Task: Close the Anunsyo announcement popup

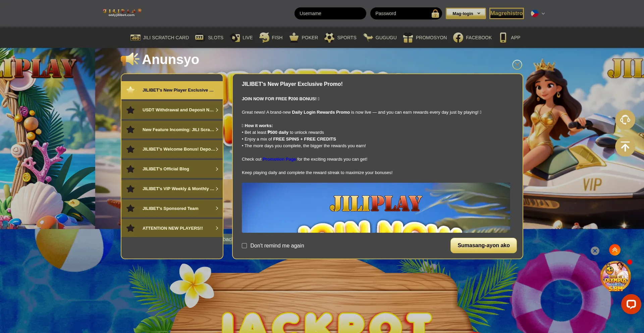Action: click(x=517, y=64)
